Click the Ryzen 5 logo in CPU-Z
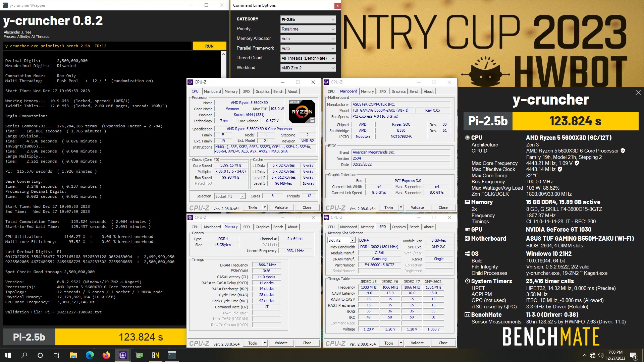The width and height of the screenshot is (644, 362). [x=302, y=112]
